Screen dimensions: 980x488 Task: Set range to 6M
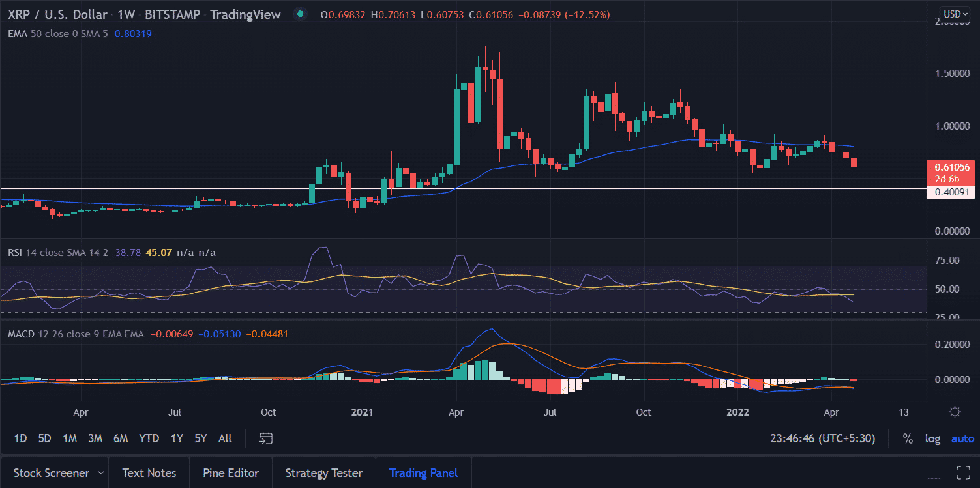click(x=121, y=438)
